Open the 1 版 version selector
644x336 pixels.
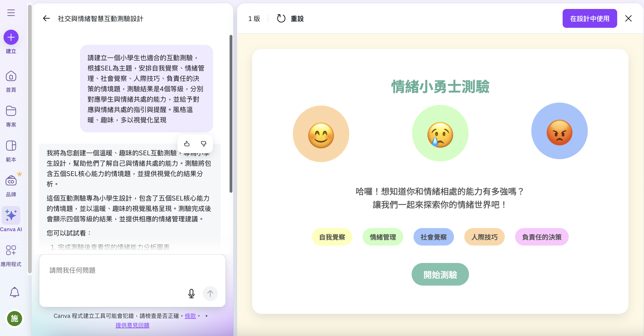[254, 18]
